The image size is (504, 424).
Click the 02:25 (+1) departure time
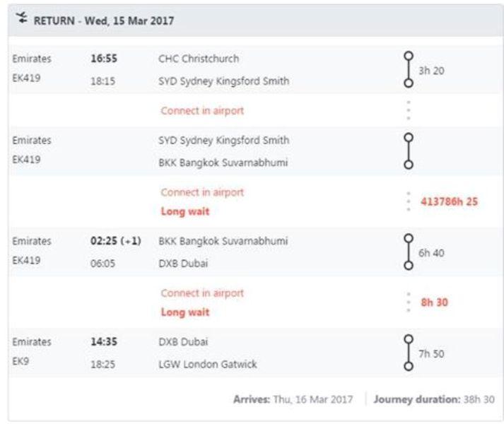(116, 241)
